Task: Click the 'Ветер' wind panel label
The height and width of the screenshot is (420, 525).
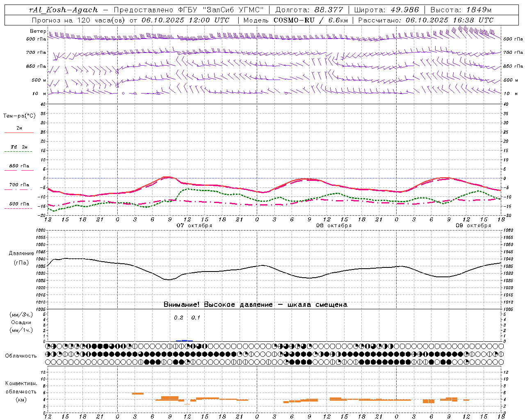Action: pos(38,31)
